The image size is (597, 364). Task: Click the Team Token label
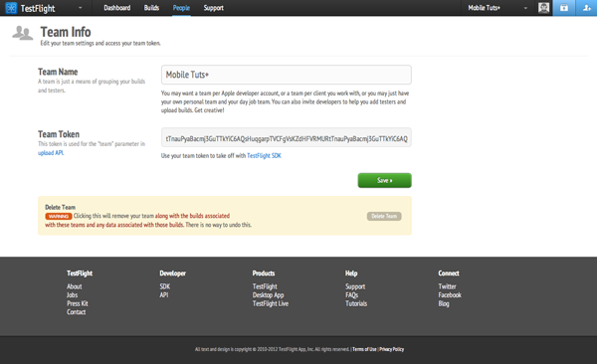point(59,134)
